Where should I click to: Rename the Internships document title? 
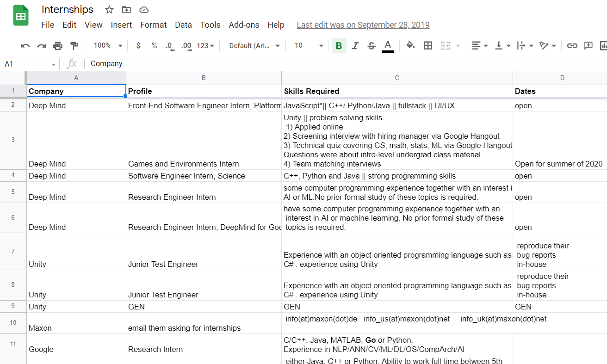(68, 10)
